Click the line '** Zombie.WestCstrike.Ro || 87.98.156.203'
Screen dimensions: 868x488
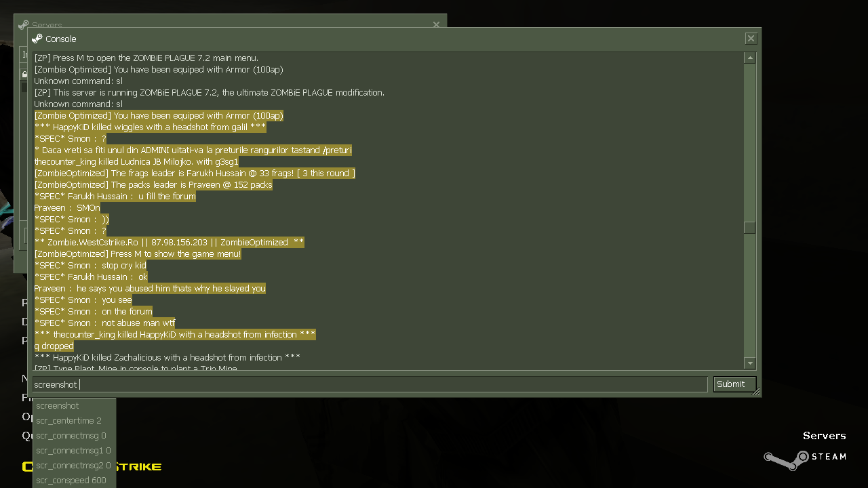[x=170, y=243]
